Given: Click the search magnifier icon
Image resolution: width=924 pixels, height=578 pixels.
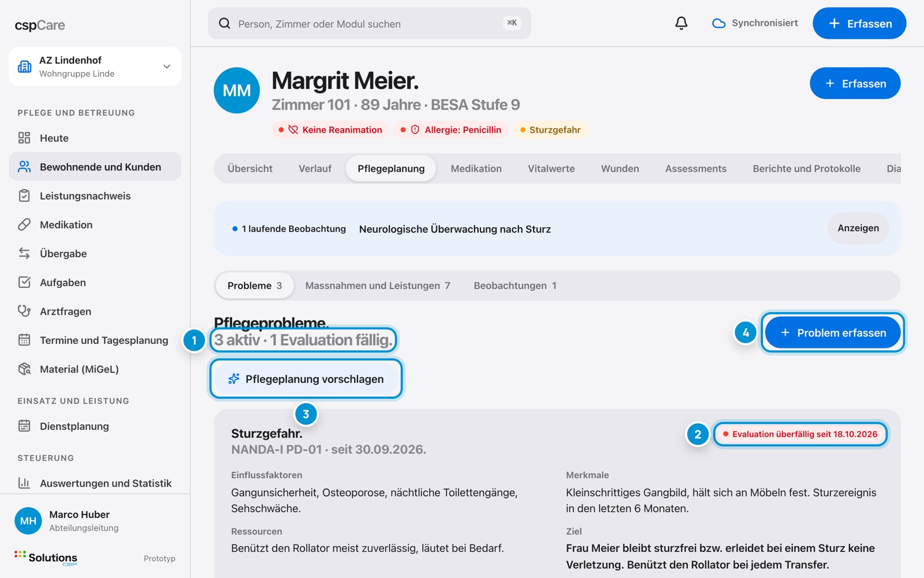Looking at the screenshot, I should click(225, 23).
